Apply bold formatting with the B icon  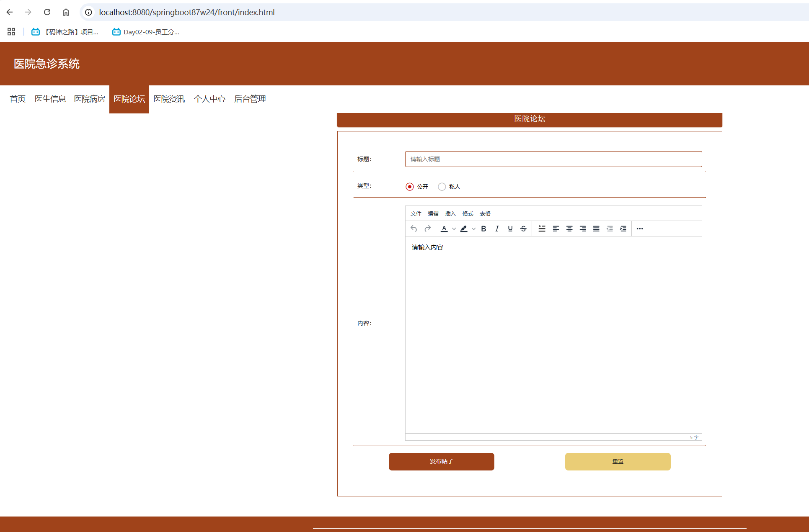[483, 229]
